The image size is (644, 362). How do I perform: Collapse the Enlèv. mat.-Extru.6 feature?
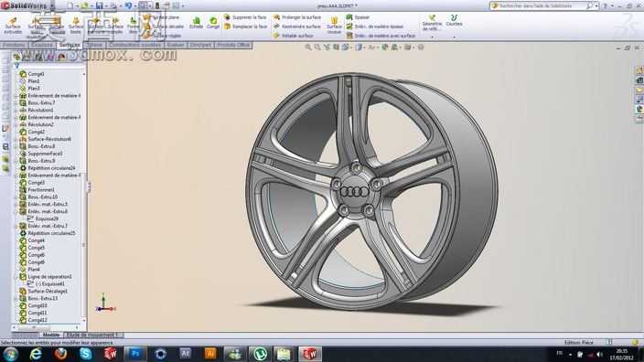pos(16,211)
